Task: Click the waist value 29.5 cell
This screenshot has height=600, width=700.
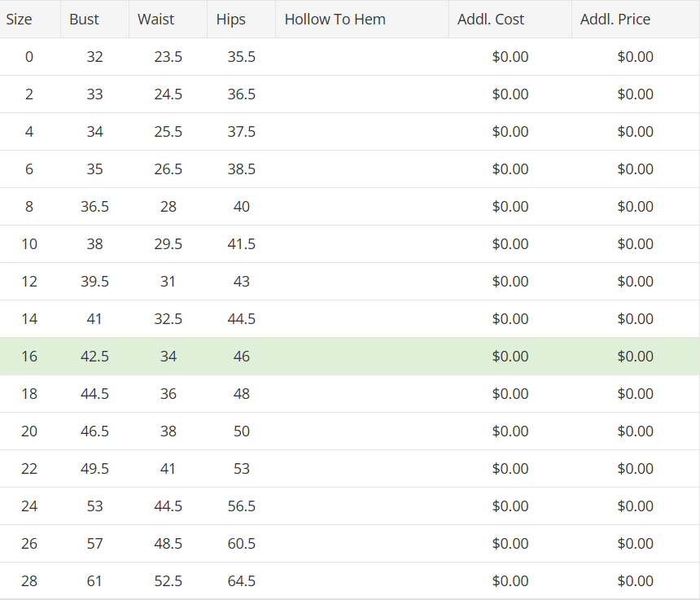Action: click(168, 244)
